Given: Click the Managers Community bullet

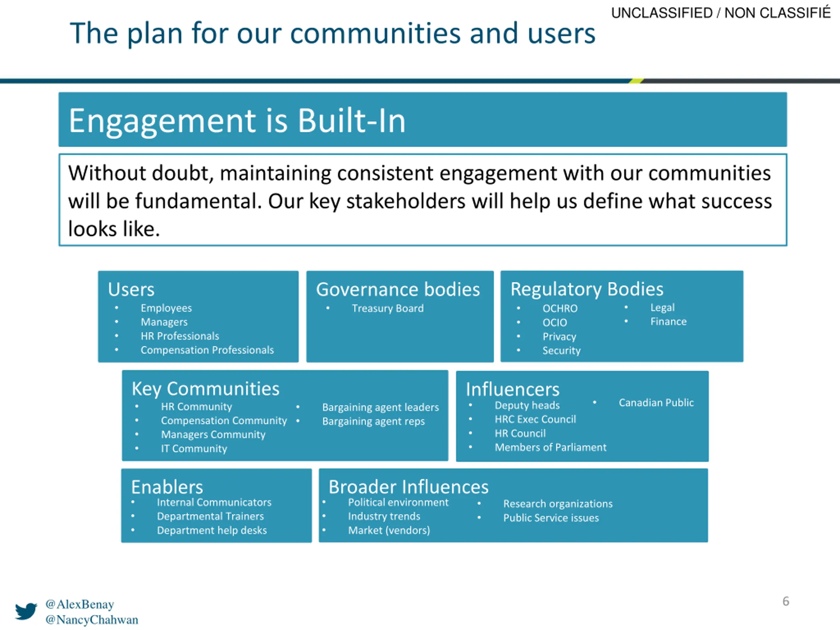Looking at the screenshot, I should coord(213,434).
